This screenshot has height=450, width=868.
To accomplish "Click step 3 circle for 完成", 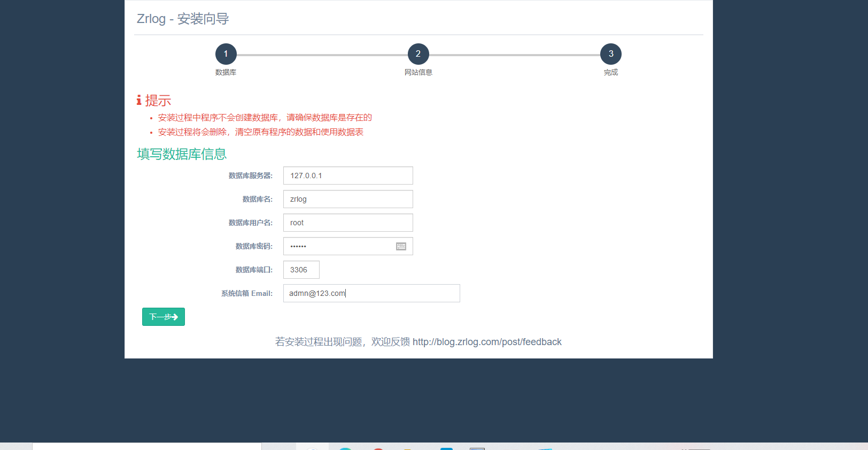I will pyautogui.click(x=611, y=54).
